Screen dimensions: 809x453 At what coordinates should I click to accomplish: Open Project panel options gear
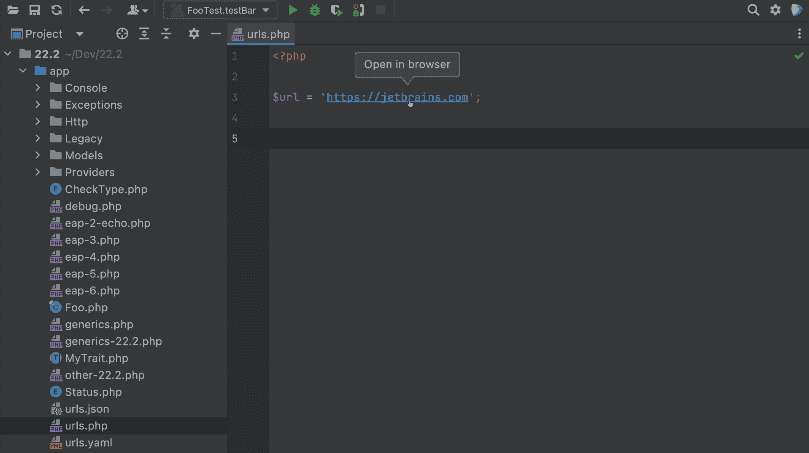pos(194,34)
